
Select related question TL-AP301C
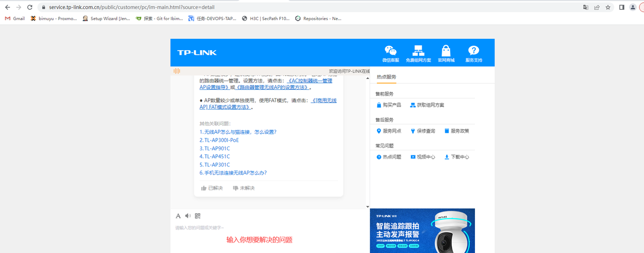[215, 164]
